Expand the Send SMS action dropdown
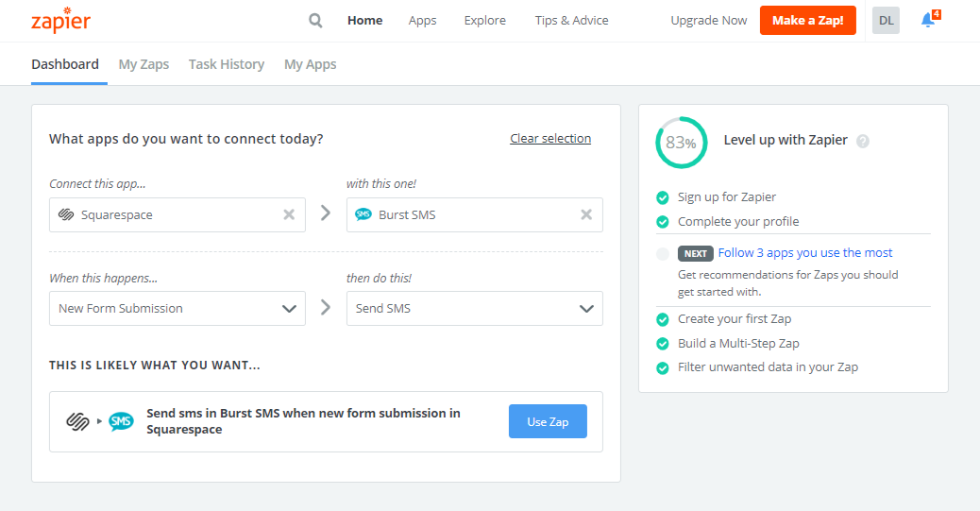 [x=475, y=308]
